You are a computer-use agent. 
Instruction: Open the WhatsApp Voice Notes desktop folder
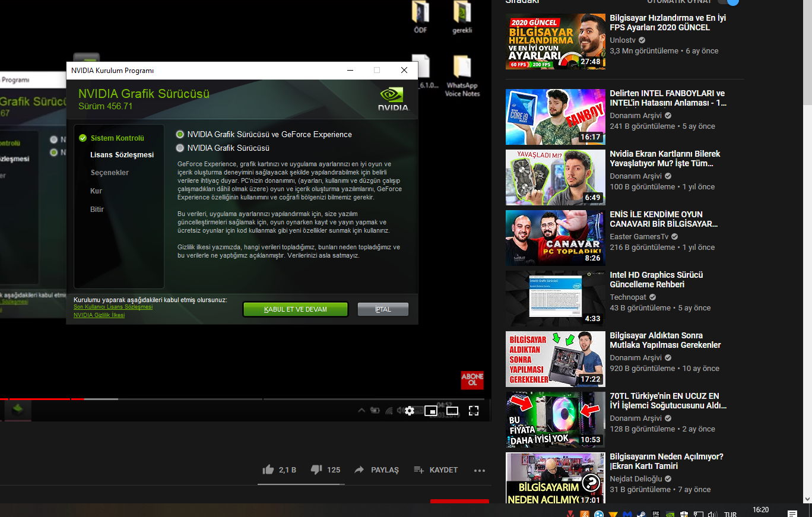462,77
